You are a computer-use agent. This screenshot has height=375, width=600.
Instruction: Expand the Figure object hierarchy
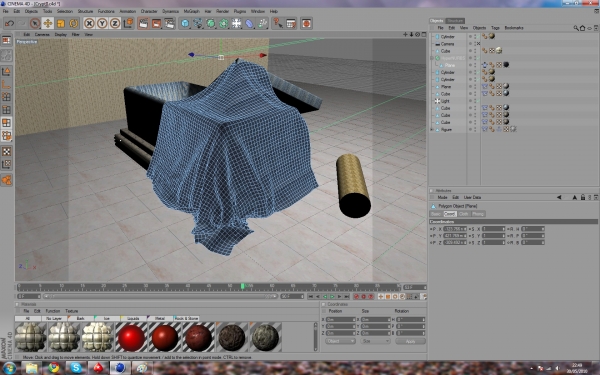click(432, 130)
